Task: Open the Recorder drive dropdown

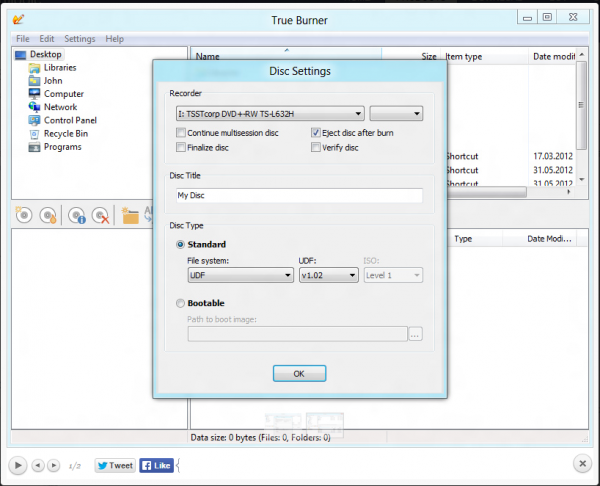Action: tap(270, 114)
